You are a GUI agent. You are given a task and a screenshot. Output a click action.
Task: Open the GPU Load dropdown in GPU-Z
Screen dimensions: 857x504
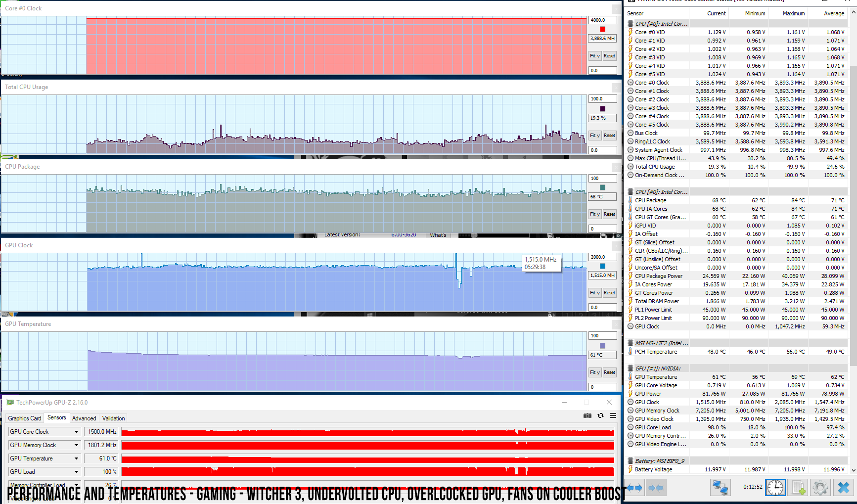pyautogui.click(x=76, y=472)
